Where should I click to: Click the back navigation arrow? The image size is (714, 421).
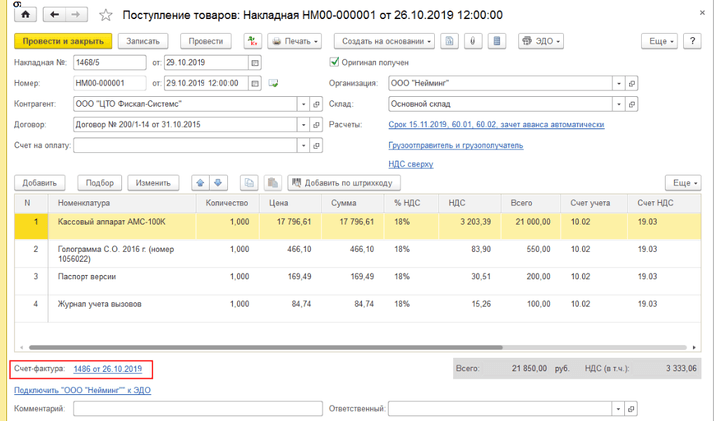click(54, 15)
